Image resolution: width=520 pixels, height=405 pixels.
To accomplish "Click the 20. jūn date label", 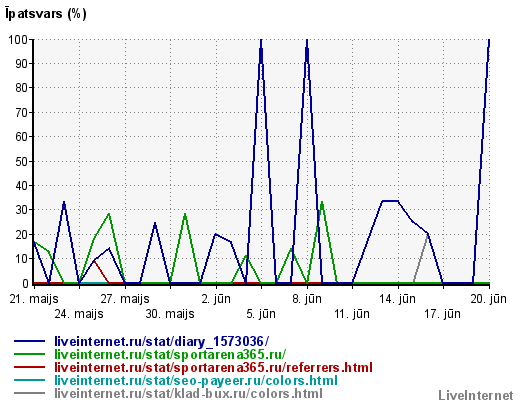I will tap(488, 299).
